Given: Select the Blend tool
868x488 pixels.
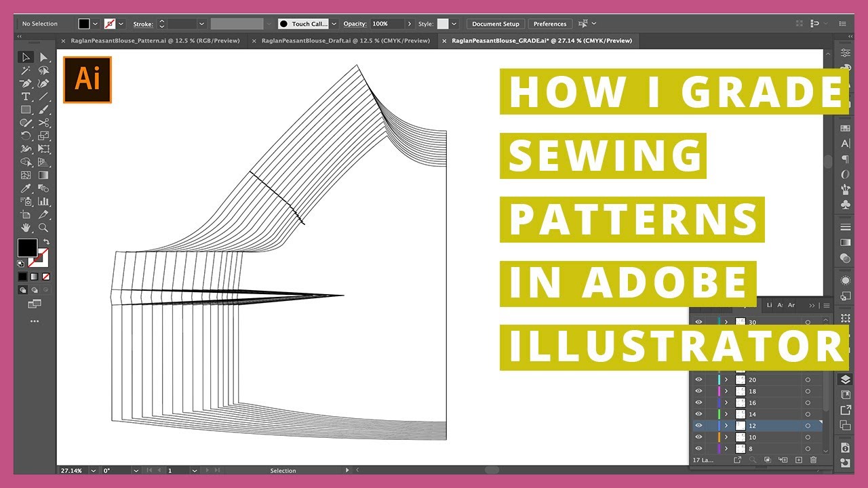Looking at the screenshot, I should 43,188.
